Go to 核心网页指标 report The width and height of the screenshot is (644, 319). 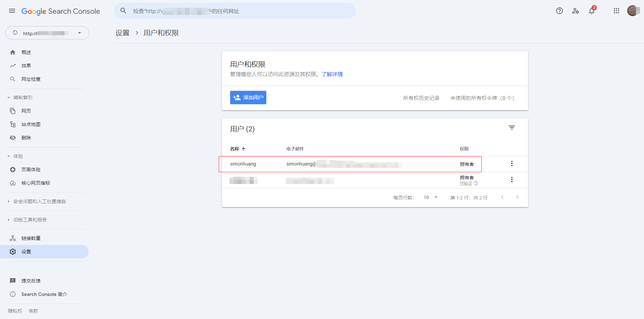tap(36, 183)
